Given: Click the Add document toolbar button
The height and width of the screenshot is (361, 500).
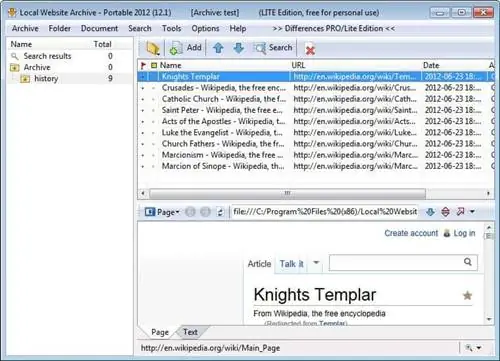Looking at the screenshot, I should (186, 48).
